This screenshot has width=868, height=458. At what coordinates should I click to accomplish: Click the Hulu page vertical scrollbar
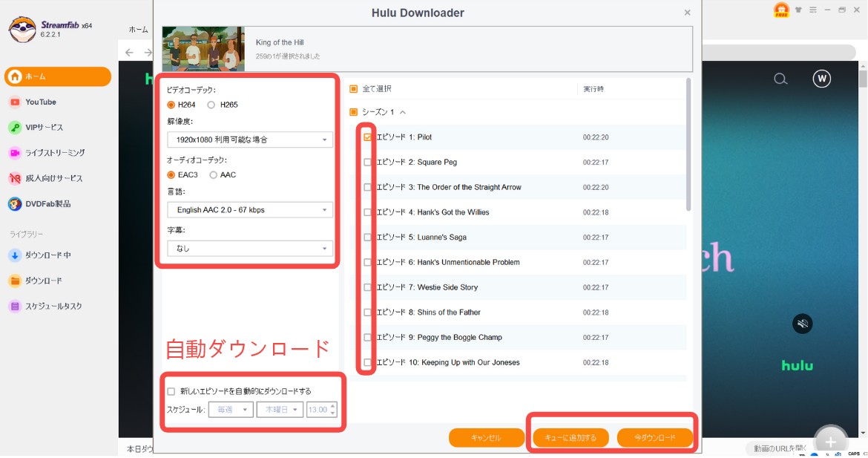(863, 79)
